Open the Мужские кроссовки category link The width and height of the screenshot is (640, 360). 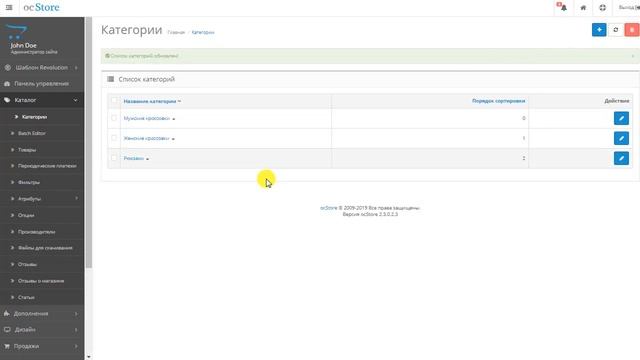(147, 118)
